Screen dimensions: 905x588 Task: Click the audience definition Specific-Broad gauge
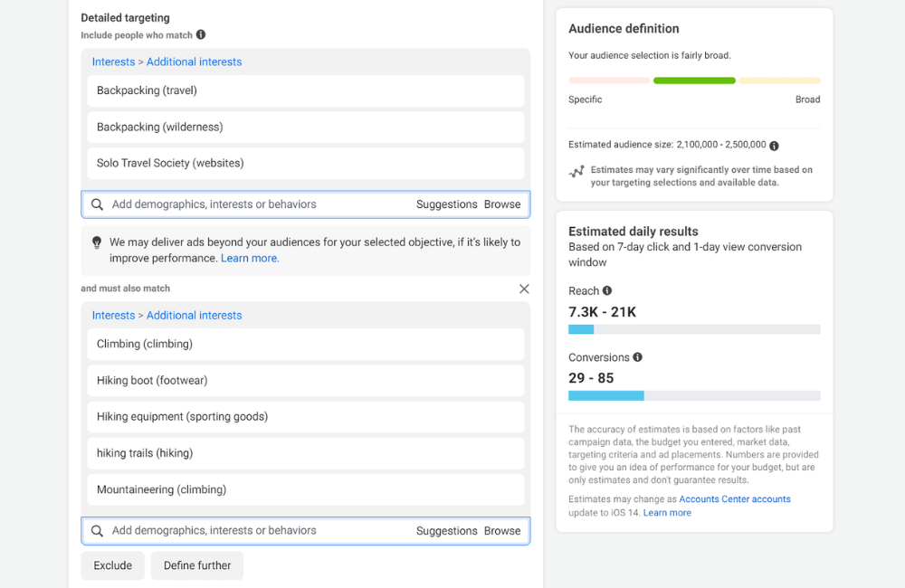click(694, 81)
